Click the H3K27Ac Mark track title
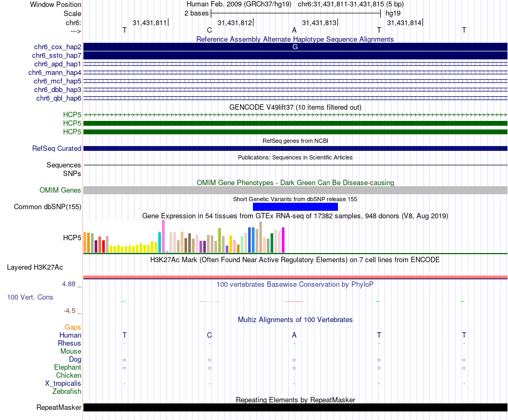Image resolution: width=508 pixels, height=420 pixels. tap(295, 259)
